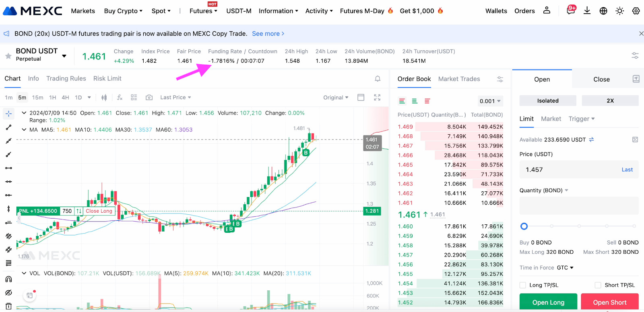Screen dimensions: 644x312
Task: Open notifications with 9+ badge
Action: coord(571,10)
